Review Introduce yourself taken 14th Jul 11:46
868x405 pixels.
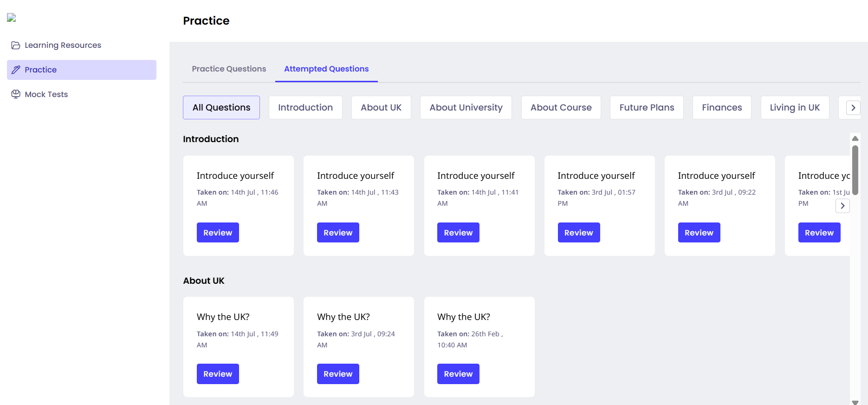click(x=218, y=233)
